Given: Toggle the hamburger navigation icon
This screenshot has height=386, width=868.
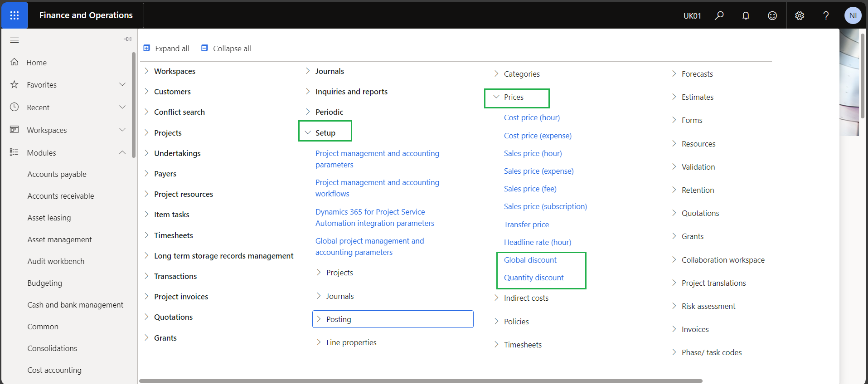Looking at the screenshot, I should click(15, 40).
